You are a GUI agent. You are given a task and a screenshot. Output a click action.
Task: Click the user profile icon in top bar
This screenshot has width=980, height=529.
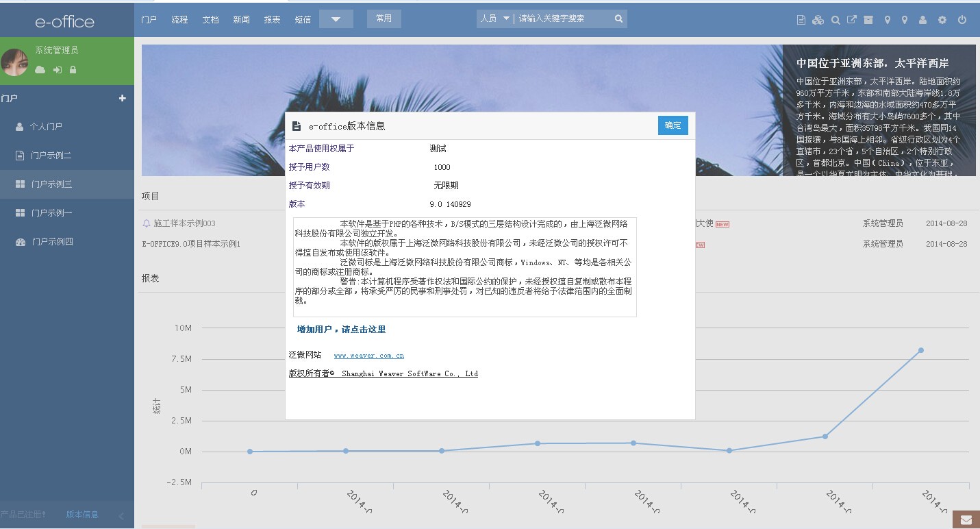click(x=922, y=20)
